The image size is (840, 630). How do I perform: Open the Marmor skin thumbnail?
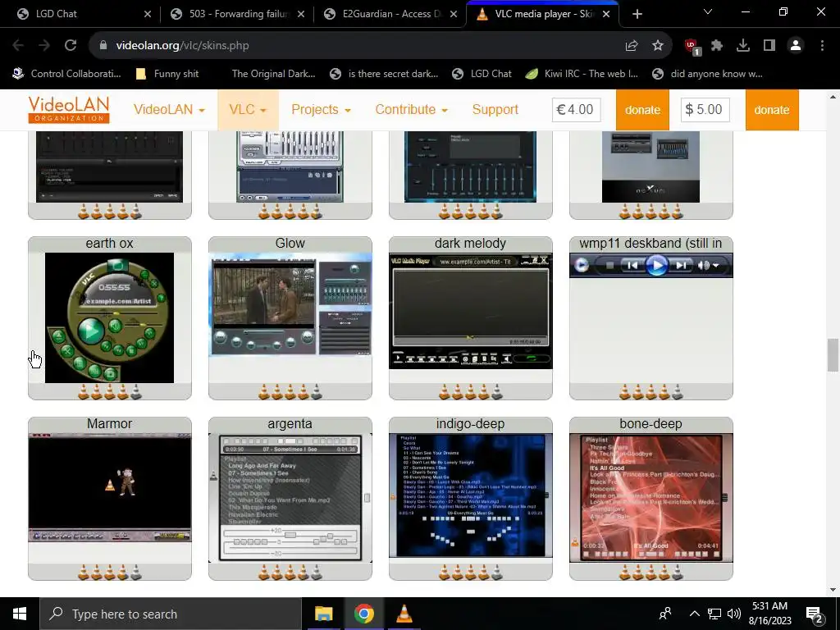point(109,487)
